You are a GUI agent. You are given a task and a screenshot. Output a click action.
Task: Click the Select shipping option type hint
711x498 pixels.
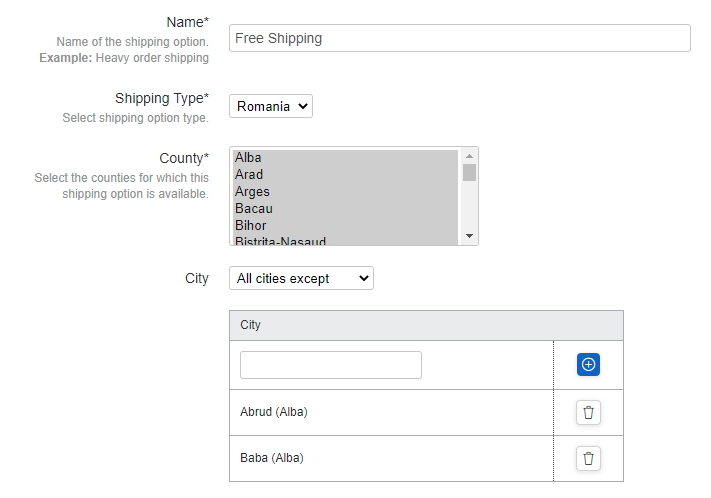[135, 118]
